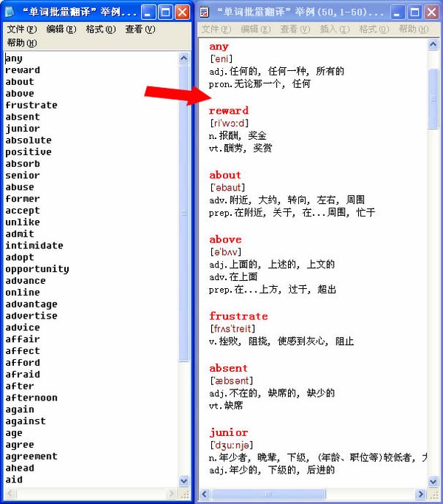Maximize the translation results window
This screenshot has width=443, height=504.
(x=414, y=12)
